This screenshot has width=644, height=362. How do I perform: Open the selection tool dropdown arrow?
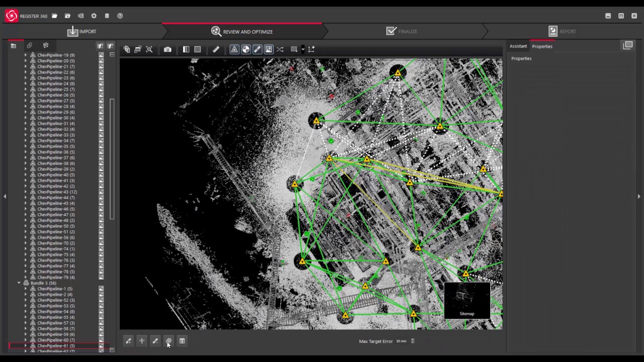(302, 49)
